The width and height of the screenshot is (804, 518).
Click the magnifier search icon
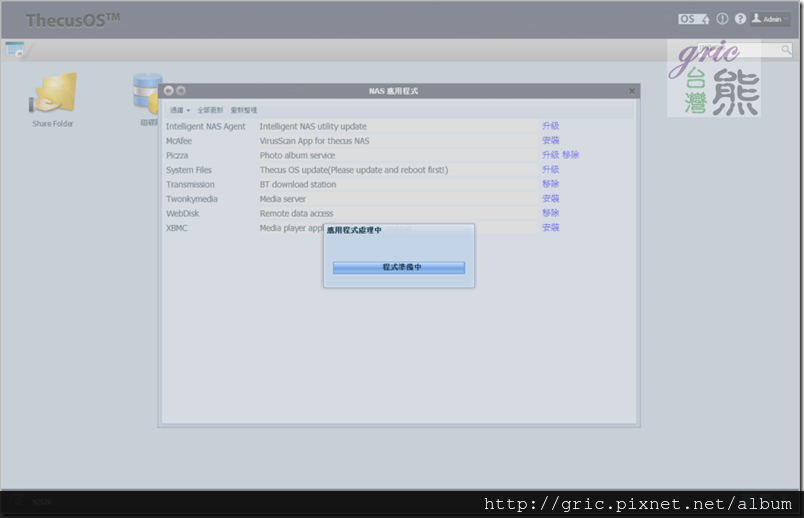[x=786, y=50]
